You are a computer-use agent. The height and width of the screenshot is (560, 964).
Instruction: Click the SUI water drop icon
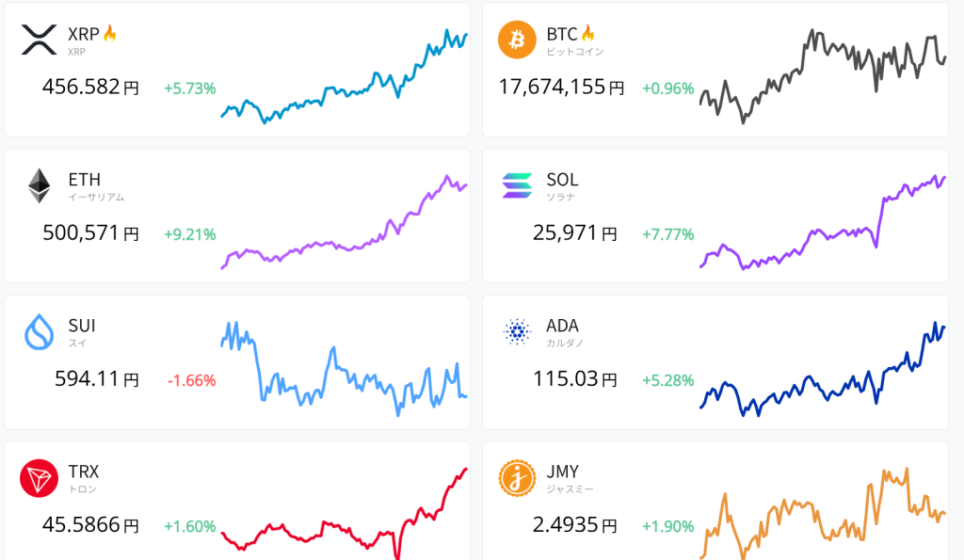(x=39, y=332)
